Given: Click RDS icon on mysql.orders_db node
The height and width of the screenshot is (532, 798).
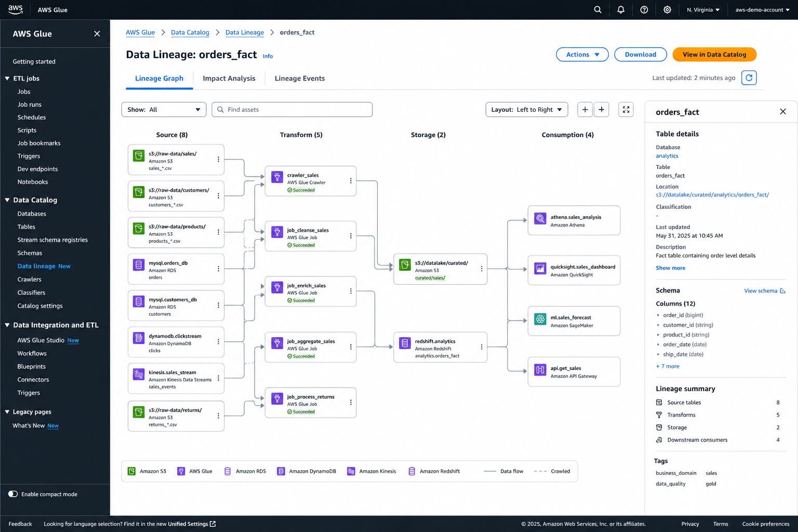Looking at the screenshot, I should click(139, 265).
